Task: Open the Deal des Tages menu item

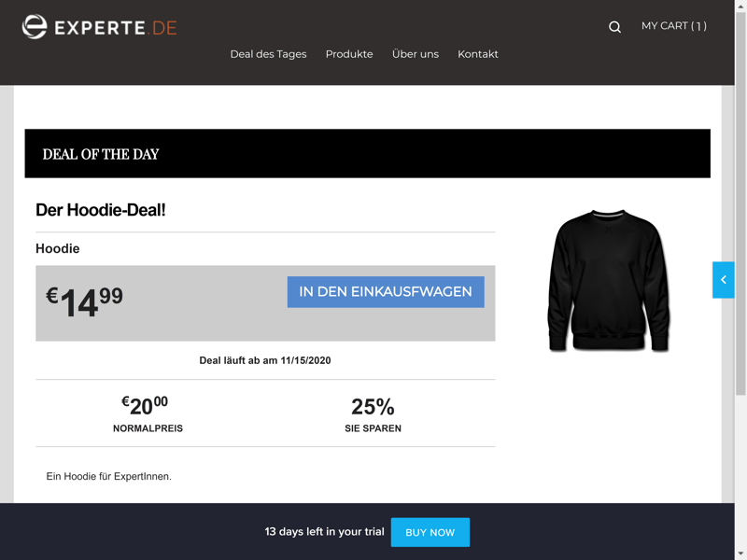Action: (x=268, y=54)
